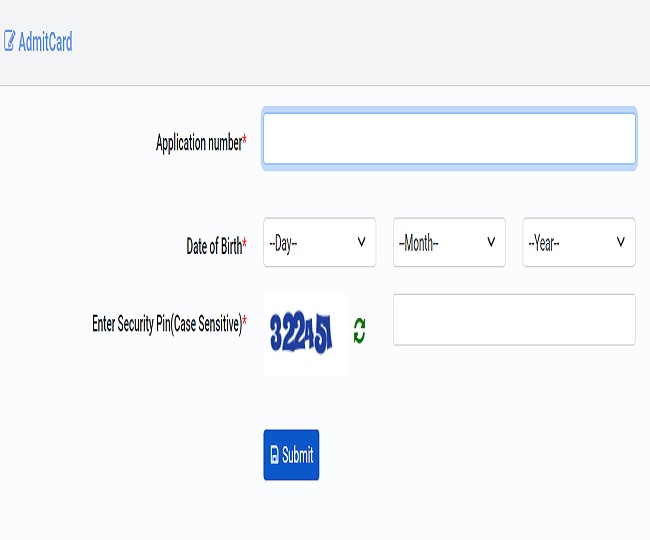This screenshot has width=650, height=540.
Task: Focus the security pin input box
Action: (x=514, y=320)
